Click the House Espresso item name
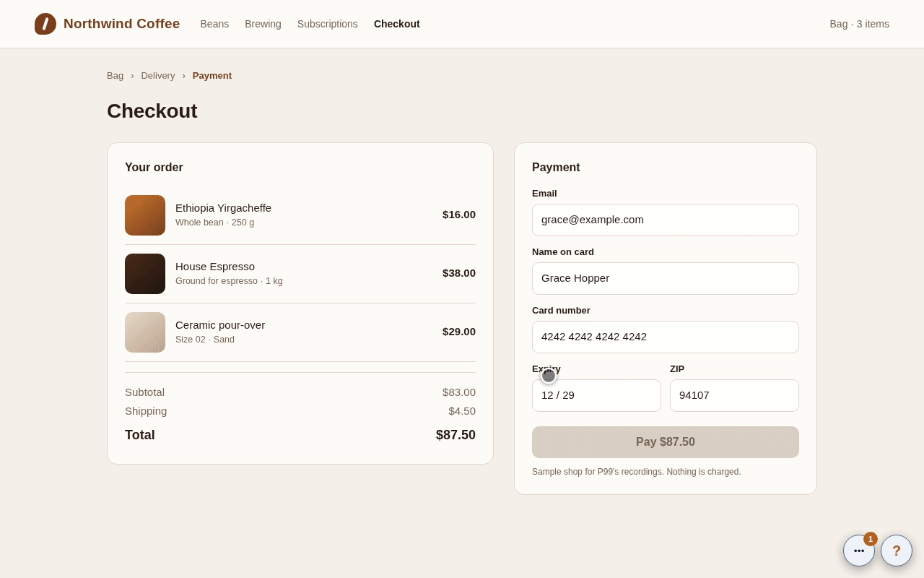This screenshot has height=578, width=924. click(x=215, y=267)
